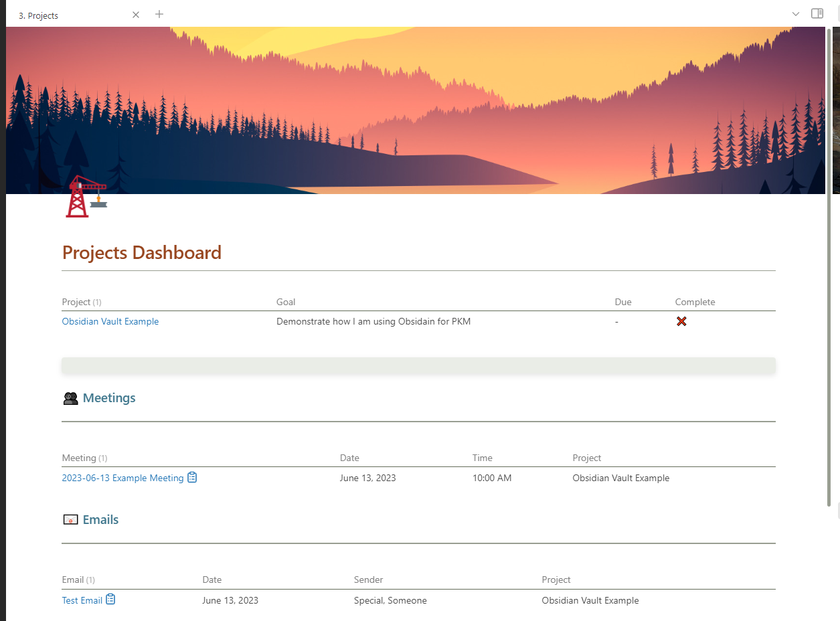Click the "10:00 AM" time cell

point(492,478)
